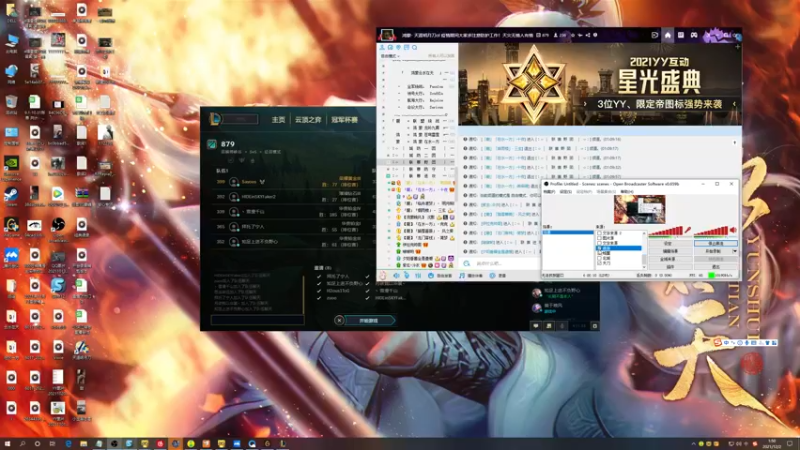Image resolution: width=800 pixels, height=450 pixels.
Task: Adjust the OBS desktop audio volume slider
Action: point(711,231)
